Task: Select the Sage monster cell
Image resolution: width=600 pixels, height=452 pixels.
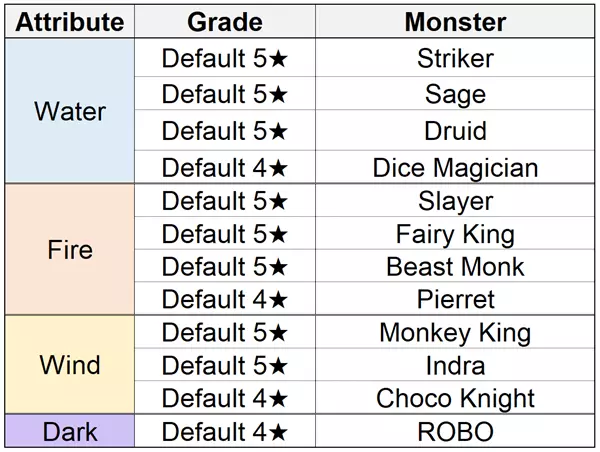Action: 455,95
